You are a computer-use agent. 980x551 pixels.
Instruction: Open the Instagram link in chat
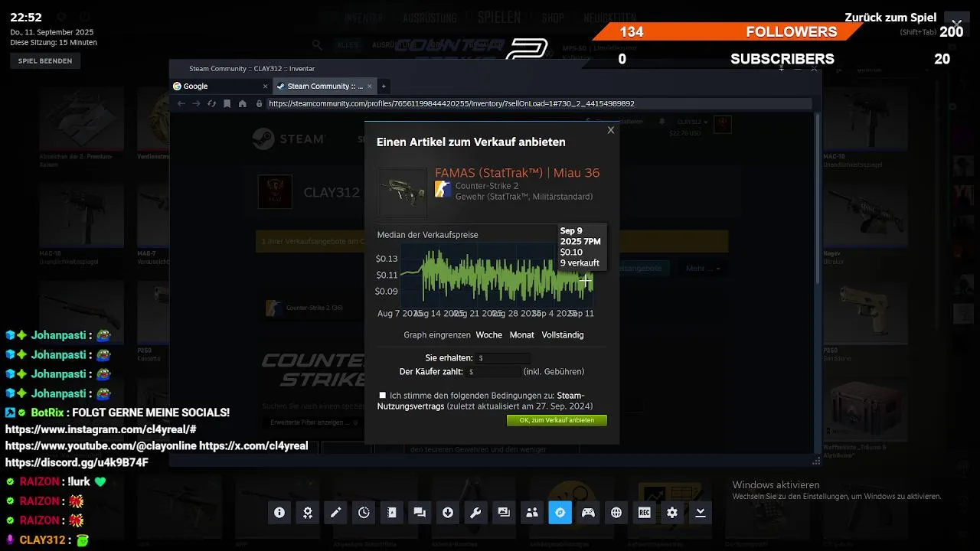101,429
